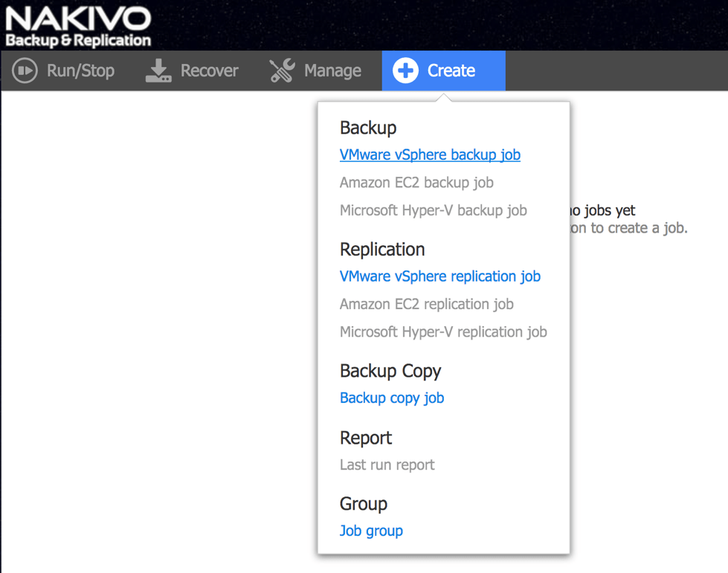The width and height of the screenshot is (728, 573).
Task: Open the Run/Stop menu label
Action: point(80,71)
